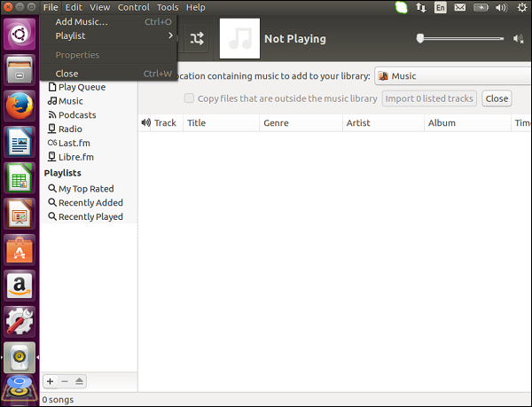Open the View menu
The height and width of the screenshot is (407, 532).
point(99,7)
